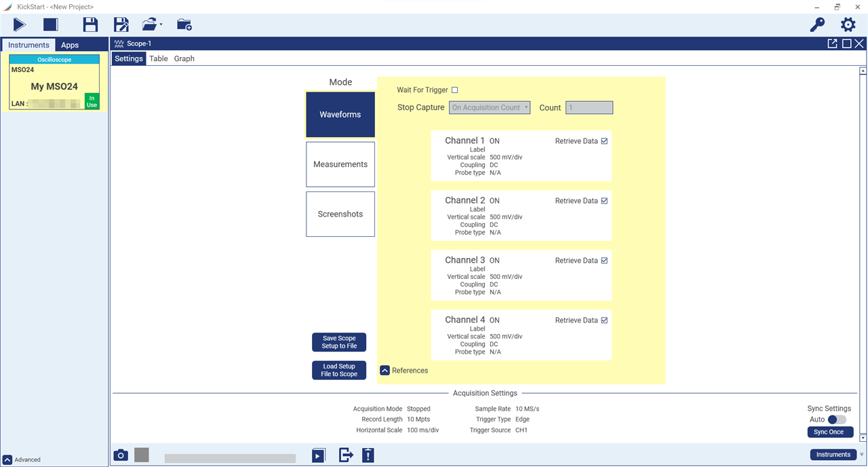Open the Stop Capture dropdown
Image resolution: width=868 pixels, height=467 pixels.
[x=490, y=107]
